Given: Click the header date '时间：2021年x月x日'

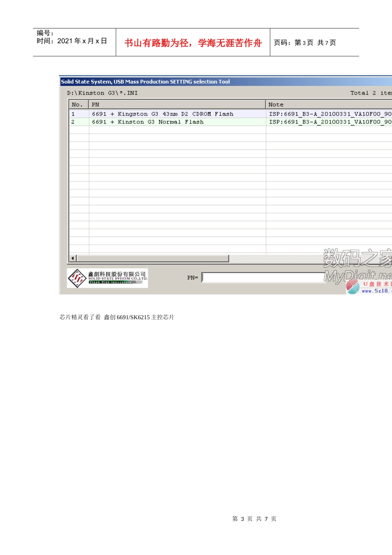Looking at the screenshot, I should pos(72,41).
